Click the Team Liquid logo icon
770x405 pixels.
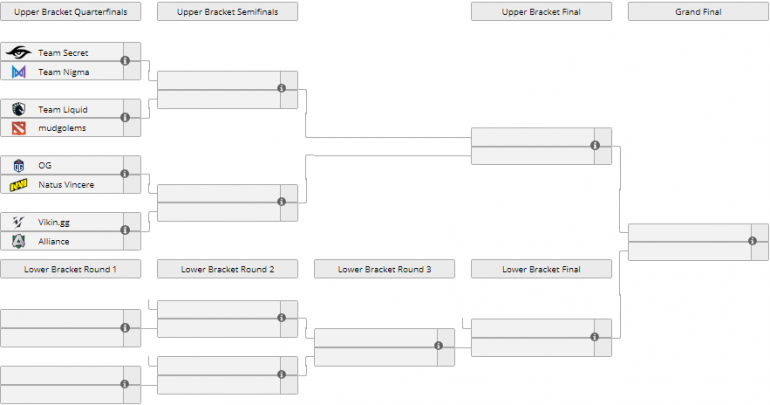[19, 109]
